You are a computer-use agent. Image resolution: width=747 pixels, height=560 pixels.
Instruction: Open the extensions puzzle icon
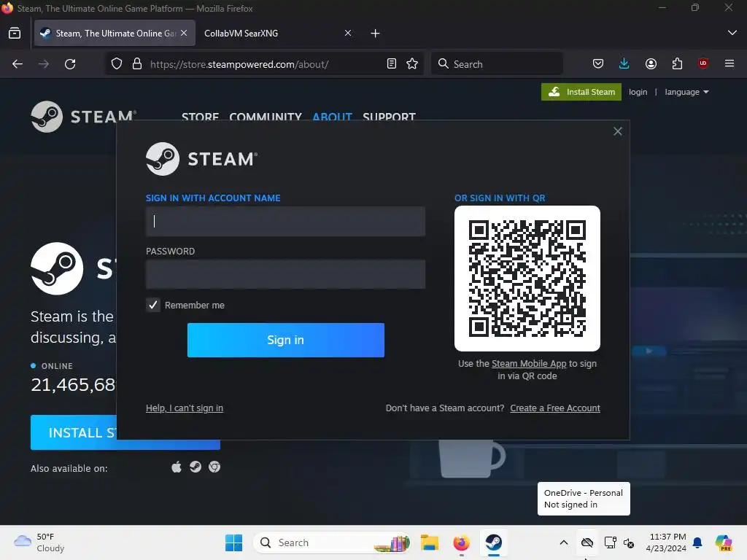click(677, 64)
